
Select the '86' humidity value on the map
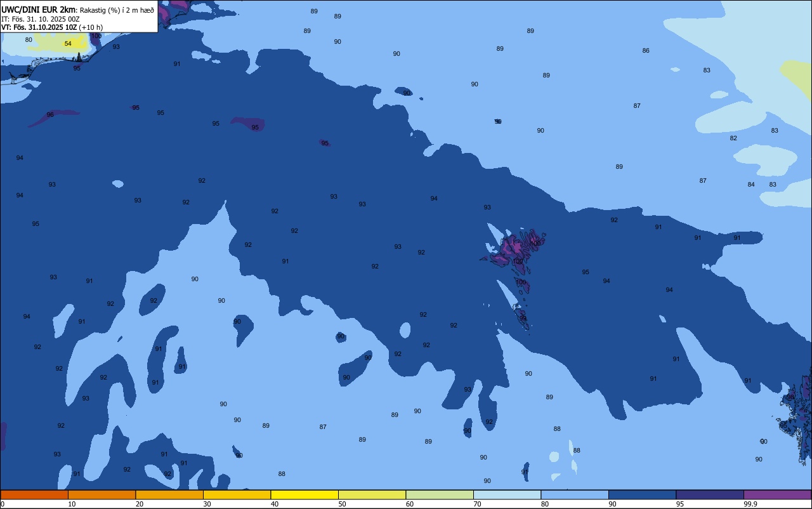[x=646, y=51]
